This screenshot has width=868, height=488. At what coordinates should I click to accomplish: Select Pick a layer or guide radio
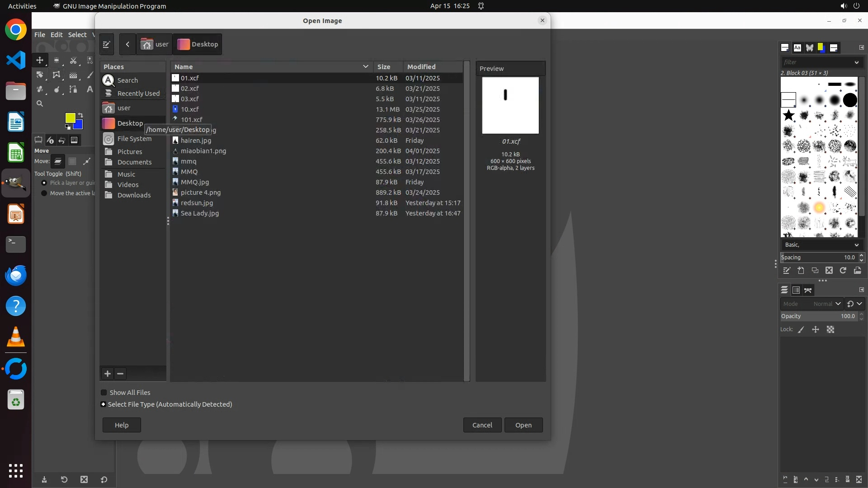point(44,183)
